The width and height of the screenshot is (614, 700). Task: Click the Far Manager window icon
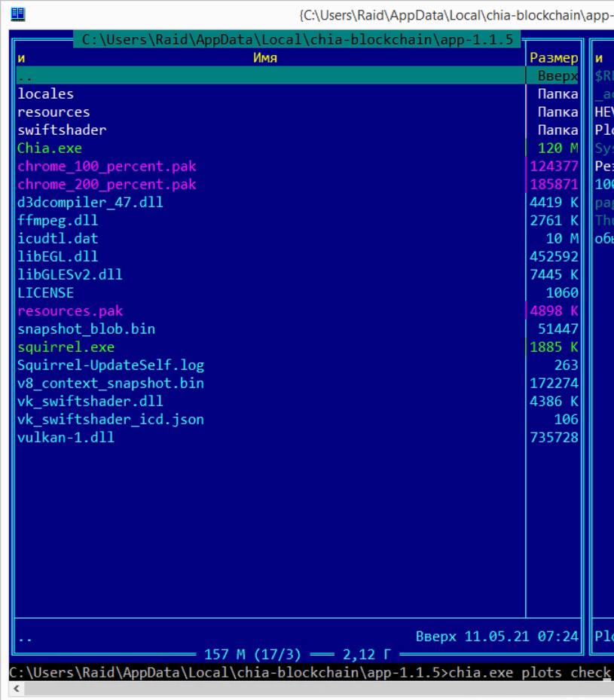pos(17,14)
